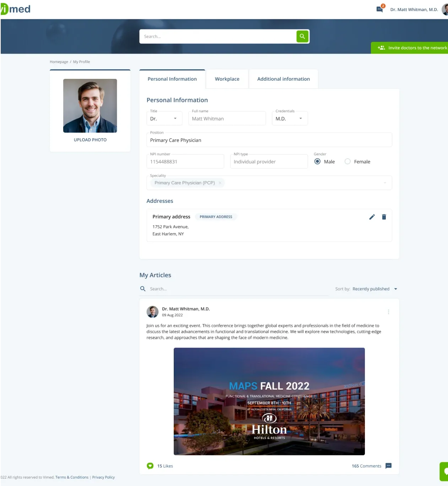Click the PRIMARY ADDRESS badge
This screenshot has height=486, width=448.
[216, 217]
